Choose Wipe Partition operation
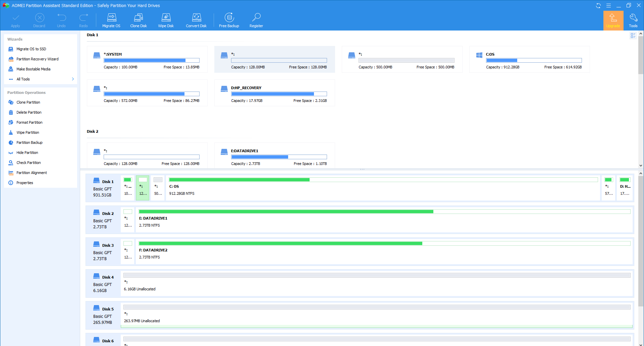 point(40,132)
